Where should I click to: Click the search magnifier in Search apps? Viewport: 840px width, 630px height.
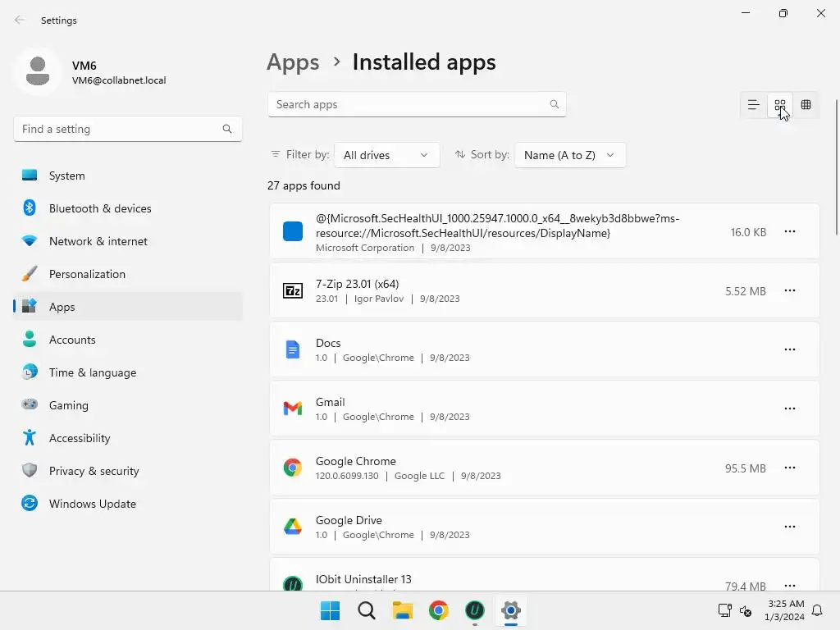click(555, 104)
